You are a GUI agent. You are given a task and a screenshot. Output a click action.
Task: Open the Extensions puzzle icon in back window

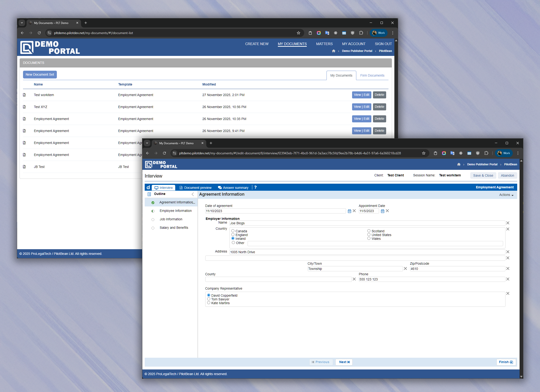coord(361,33)
